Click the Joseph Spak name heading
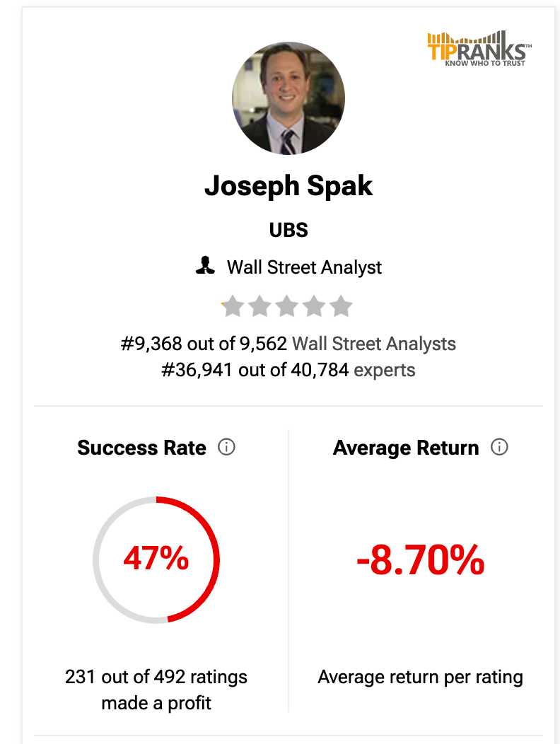This screenshot has height=744, width=560. [x=288, y=186]
